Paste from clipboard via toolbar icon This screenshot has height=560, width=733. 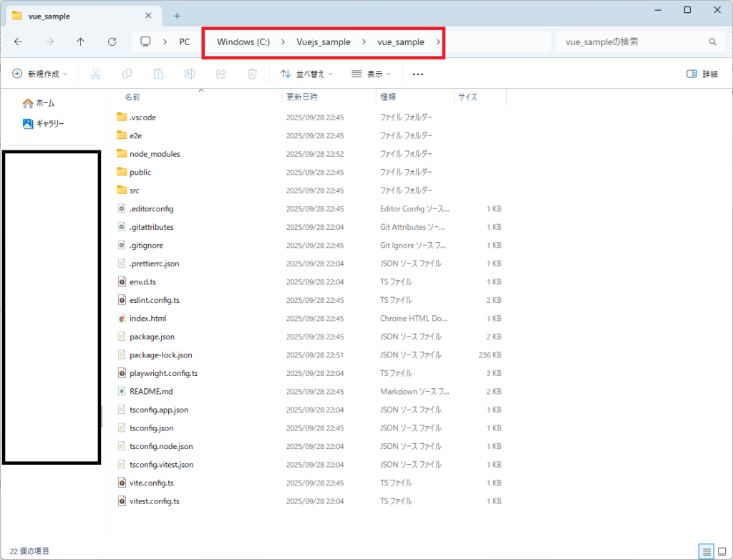(158, 74)
